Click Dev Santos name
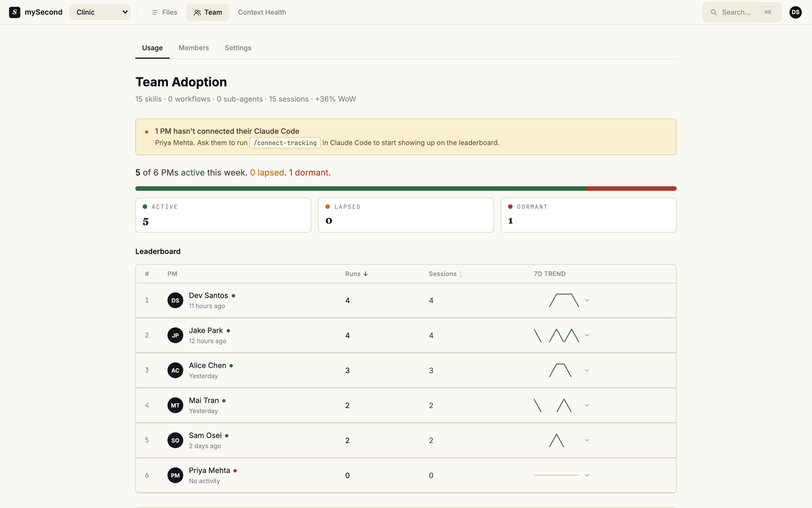The width and height of the screenshot is (812, 508). (x=208, y=295)
